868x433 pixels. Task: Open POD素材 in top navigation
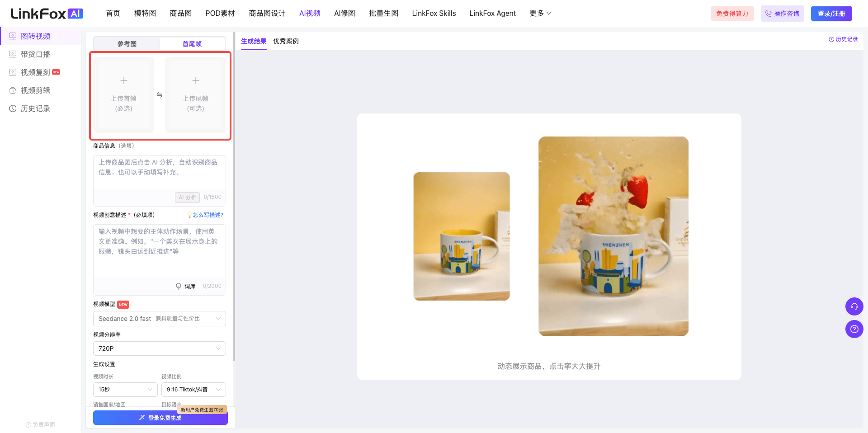click(220, 14)
